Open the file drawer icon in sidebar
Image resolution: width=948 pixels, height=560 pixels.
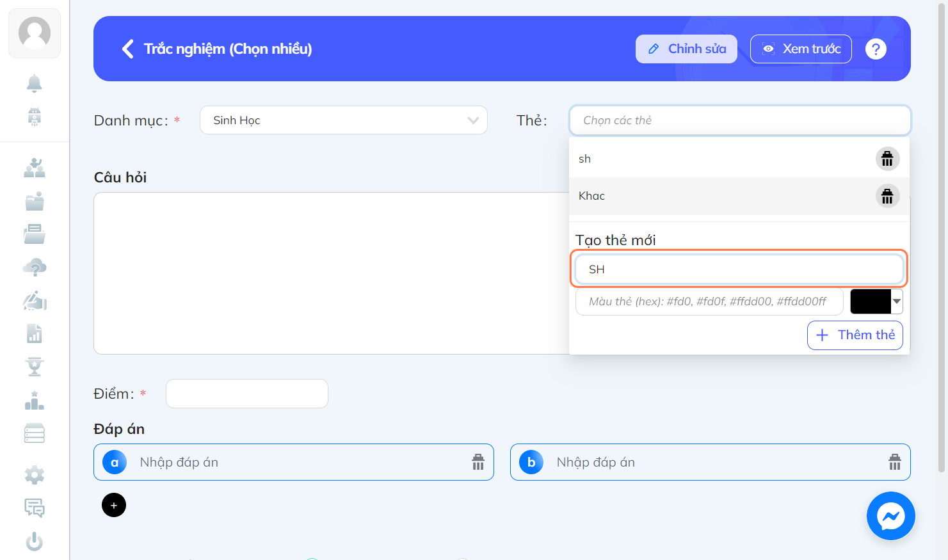coord(35,234)
